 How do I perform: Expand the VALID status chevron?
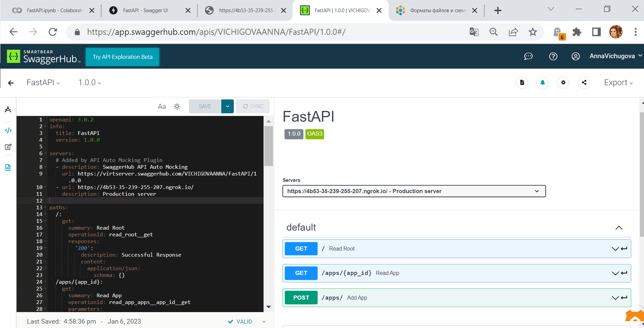coord(264,322)
